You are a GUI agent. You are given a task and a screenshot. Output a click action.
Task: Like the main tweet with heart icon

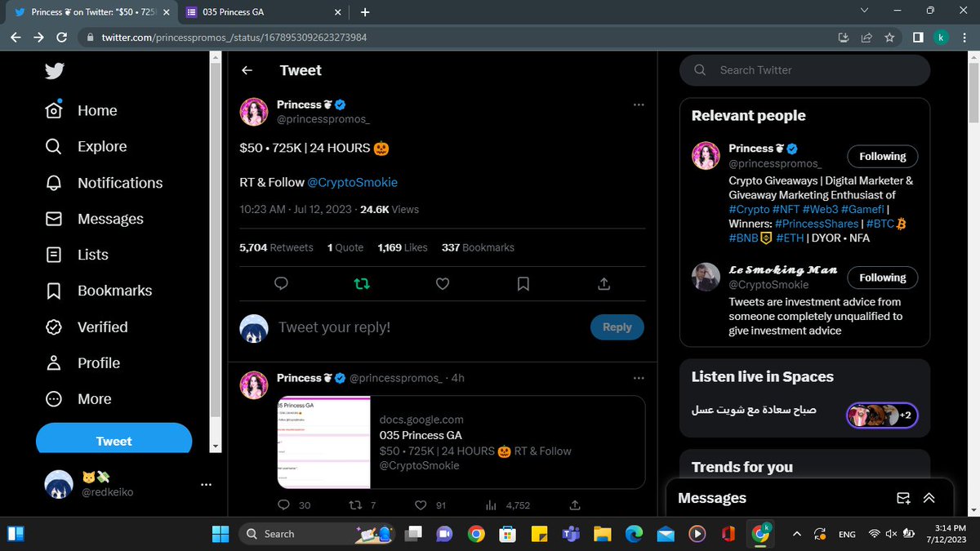coord(442,283)
